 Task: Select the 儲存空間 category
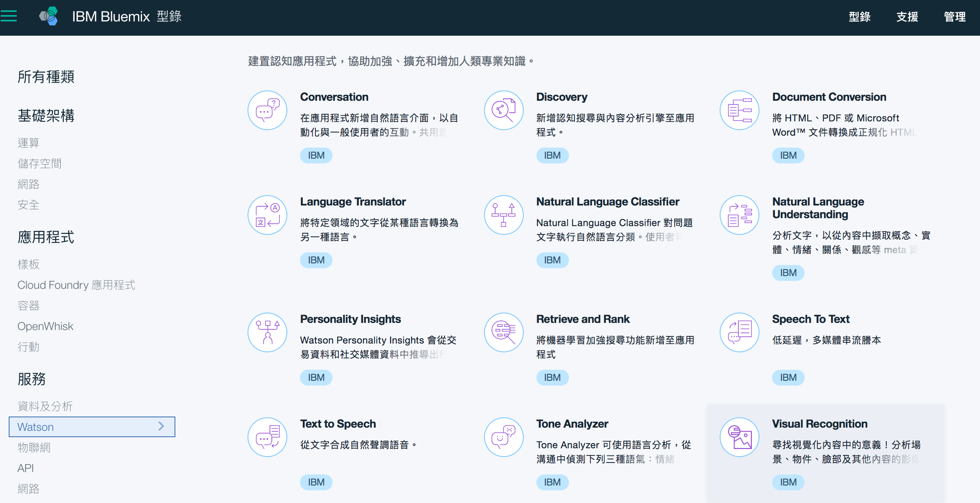[40, 163]
